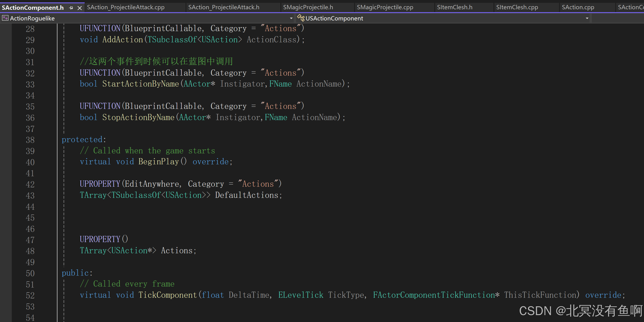Close the SActionComponent.h tab
This screenshot has height=322, width=644.
pyautogui.click(x=80, y=8)
